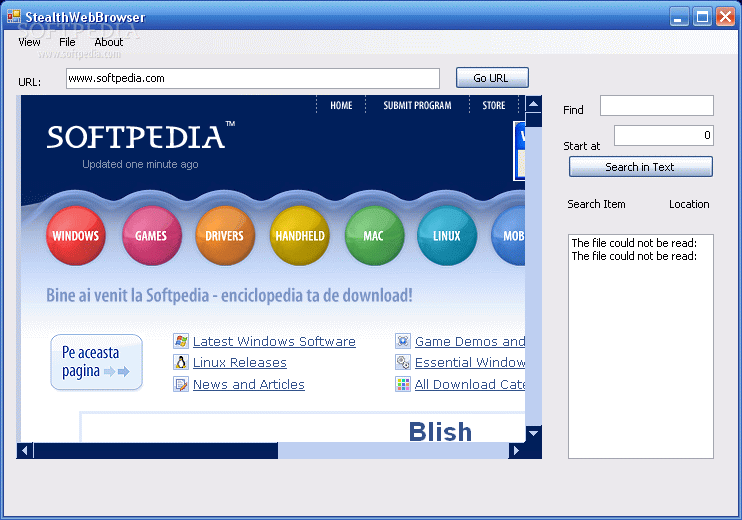Click the Pe aceasta pagina button

[x=97, y=362]
